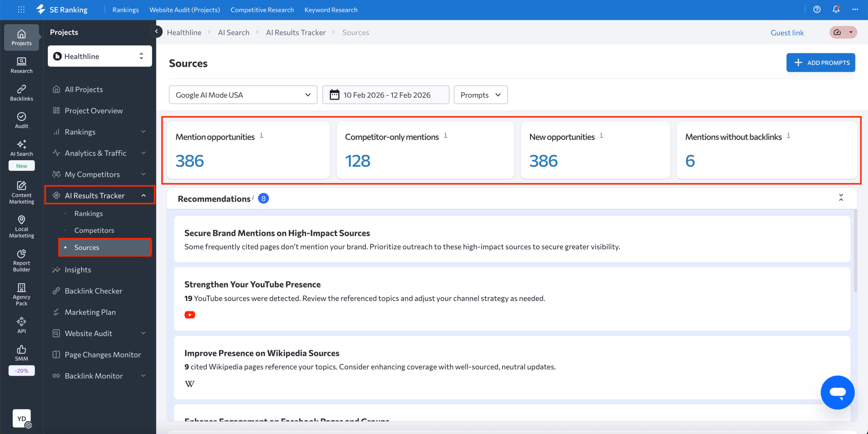The image size is (868, 434).
Task: Open the Prompts dropdown
Action: (x=480, y=95)
